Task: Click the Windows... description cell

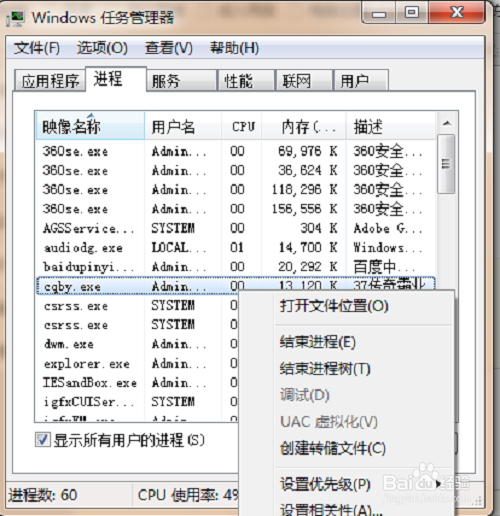Action: (x=388, y=248)
